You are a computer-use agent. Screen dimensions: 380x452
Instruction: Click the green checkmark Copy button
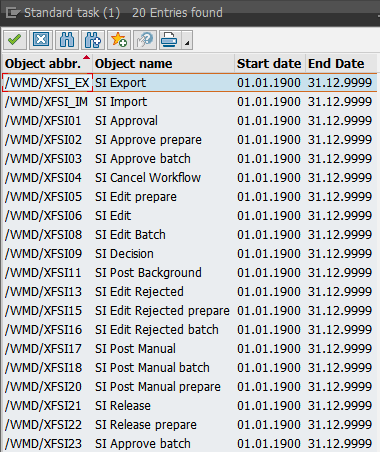click(15, 40)
